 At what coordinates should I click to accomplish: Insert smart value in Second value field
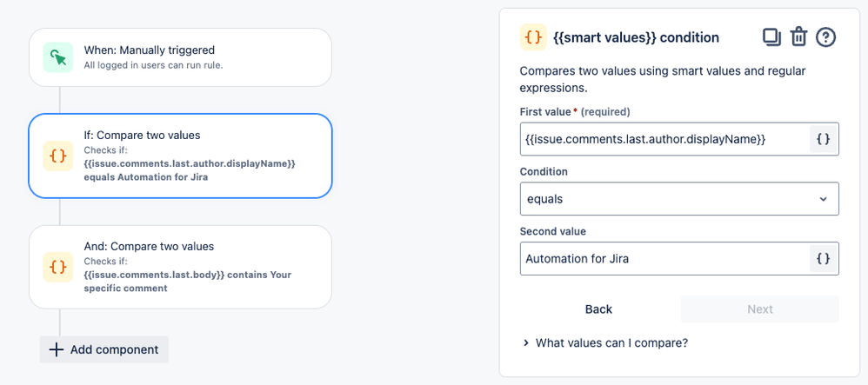coord(824,258)
